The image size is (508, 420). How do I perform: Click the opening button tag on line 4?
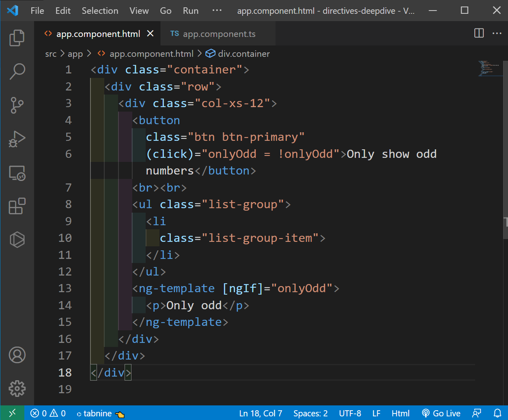(156, 121)
